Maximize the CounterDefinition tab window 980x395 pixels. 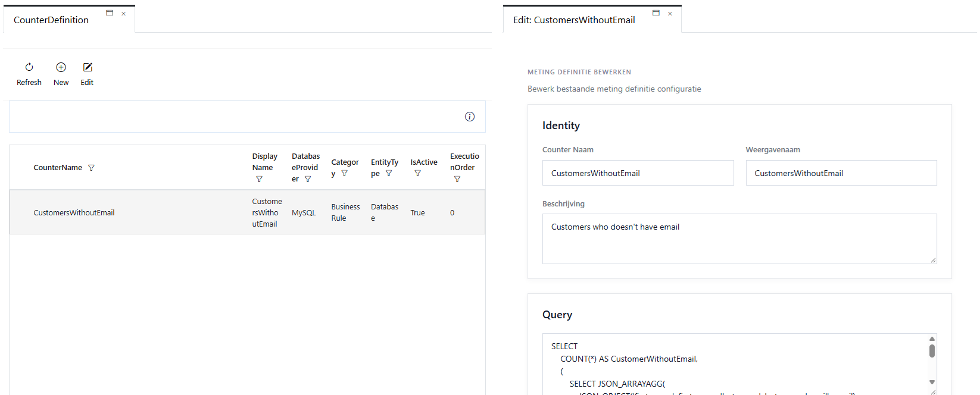click(x=110, y=13)
